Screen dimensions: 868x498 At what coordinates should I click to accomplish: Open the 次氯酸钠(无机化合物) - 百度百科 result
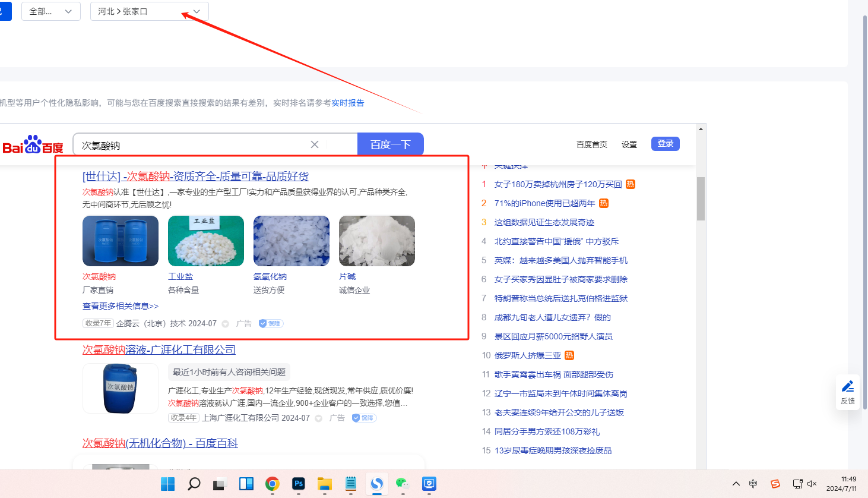coord(160,443)
